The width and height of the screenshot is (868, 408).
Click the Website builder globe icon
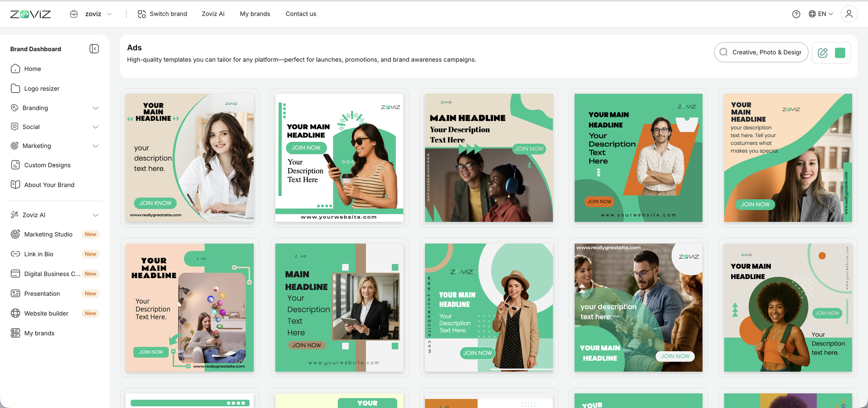(15, 313)
